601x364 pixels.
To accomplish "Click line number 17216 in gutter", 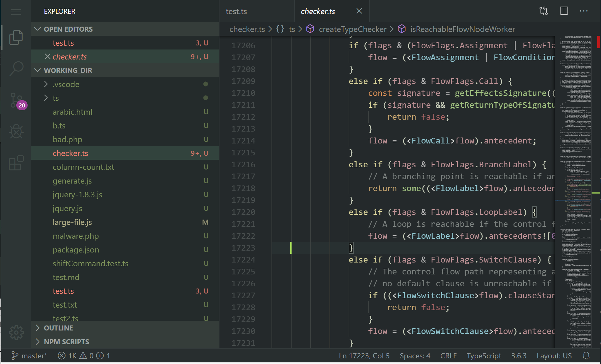I will 243,164.
